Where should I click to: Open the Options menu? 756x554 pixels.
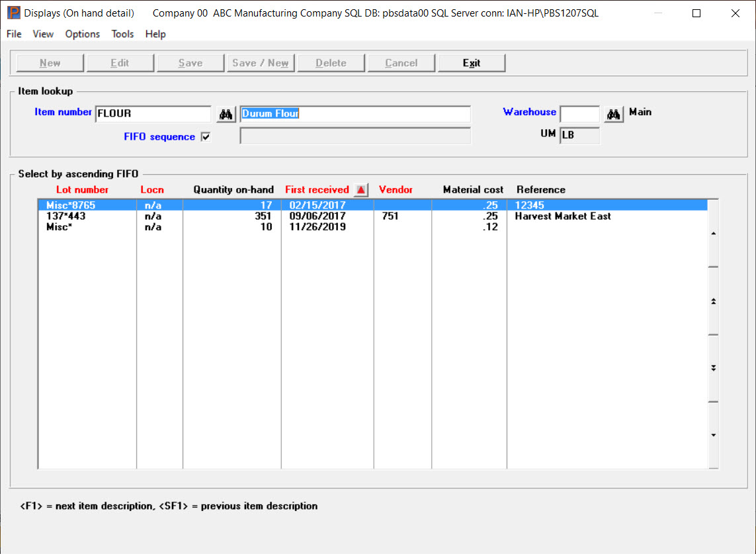pyautogui.click(x=82, y=34)
